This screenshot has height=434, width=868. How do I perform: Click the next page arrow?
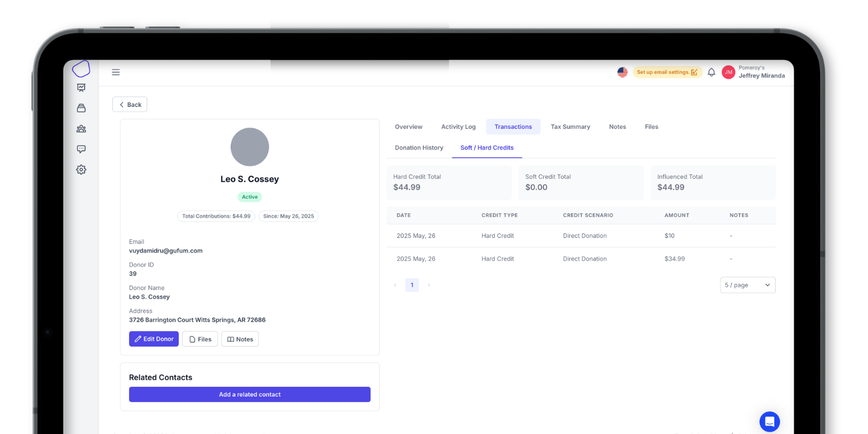pyautogui.click(x=429, y=285)
